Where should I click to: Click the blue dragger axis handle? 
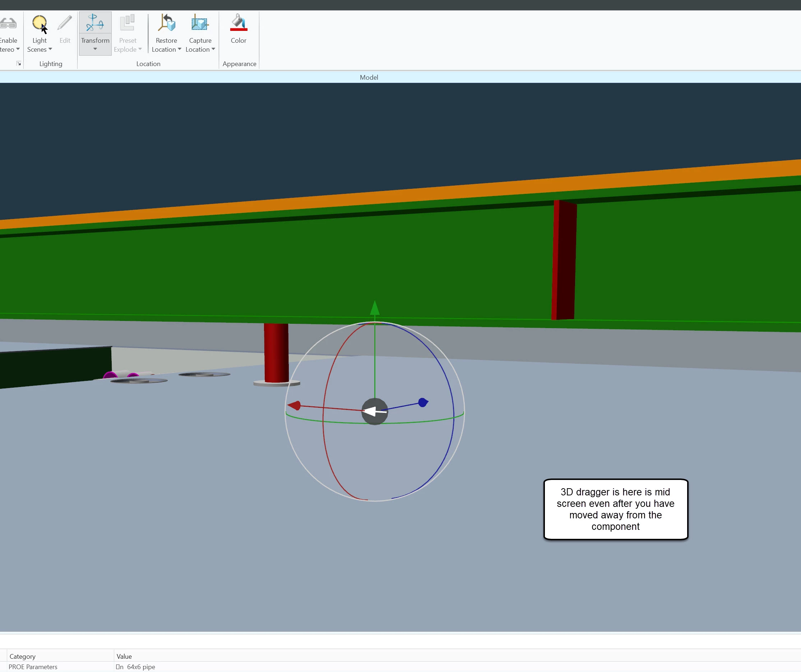(x=423, y=402)
